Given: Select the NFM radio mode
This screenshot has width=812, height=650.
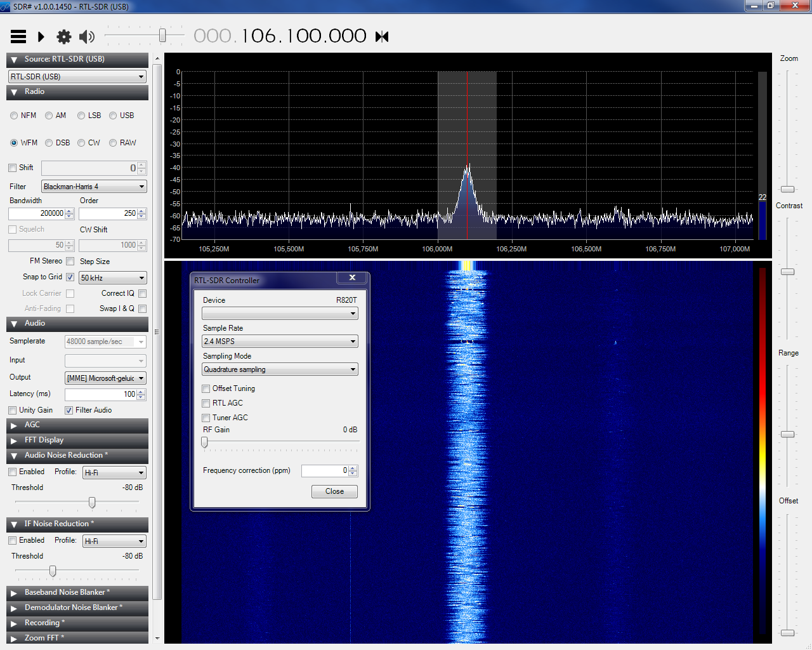Looking at the screenshot, I should pyautogui.click(x=14, y=116).
